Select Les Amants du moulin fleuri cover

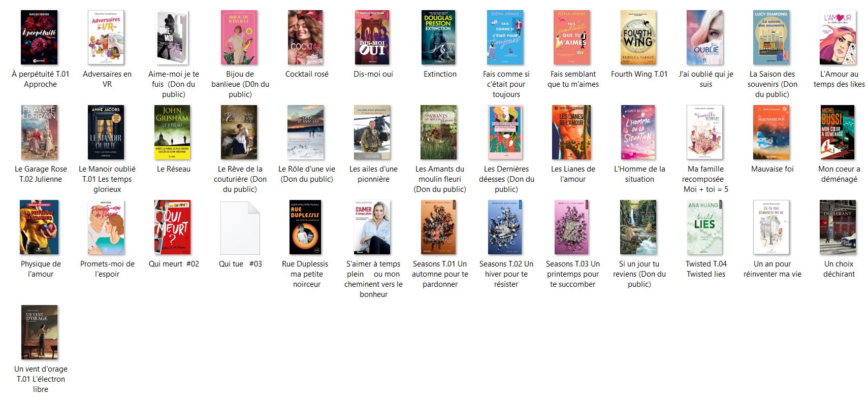point(439,132)
